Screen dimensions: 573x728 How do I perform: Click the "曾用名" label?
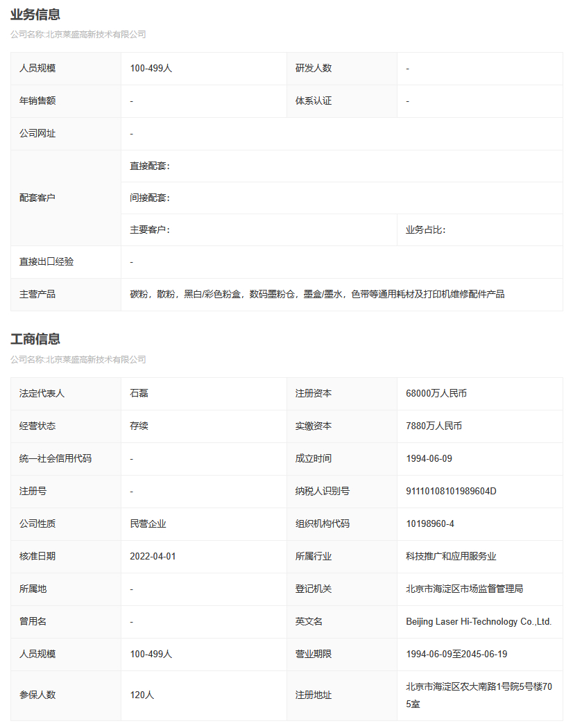33,622
